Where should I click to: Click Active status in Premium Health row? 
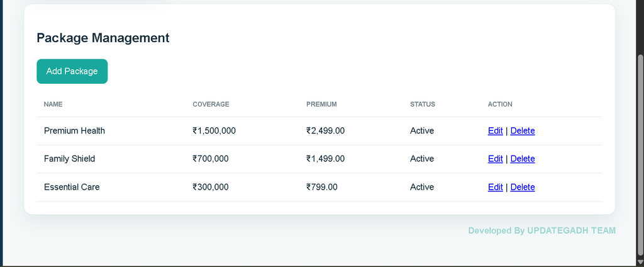422,131
